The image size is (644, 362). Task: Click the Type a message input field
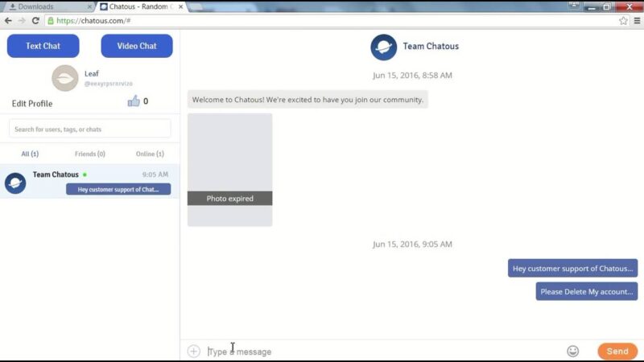(378, 352)
